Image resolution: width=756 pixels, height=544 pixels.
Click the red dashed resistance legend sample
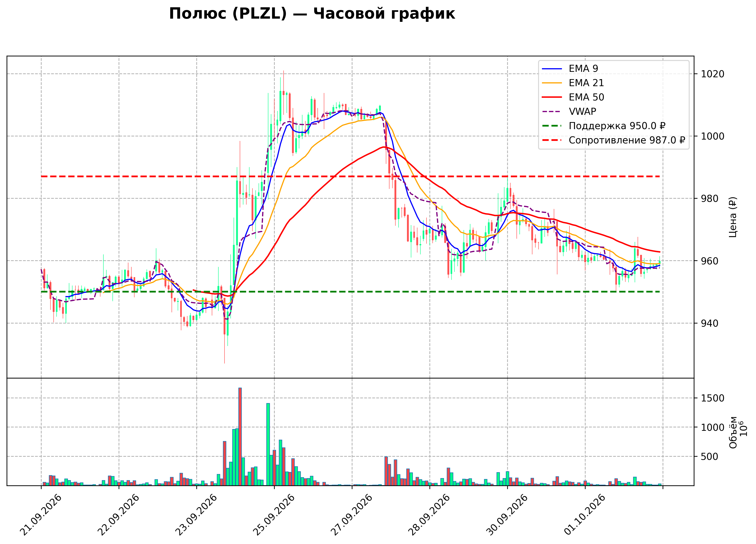pyautogui.click(x=552, y=140)
